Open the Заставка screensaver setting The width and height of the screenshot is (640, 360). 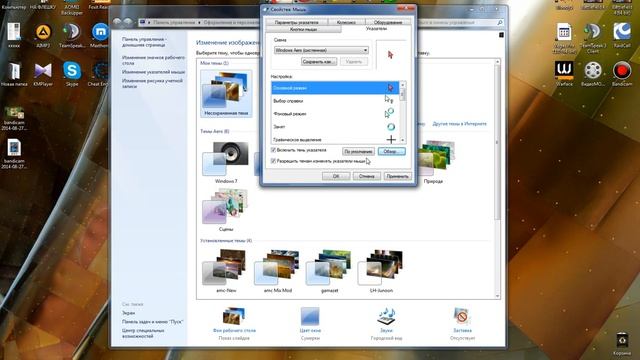tap(462, 323)
